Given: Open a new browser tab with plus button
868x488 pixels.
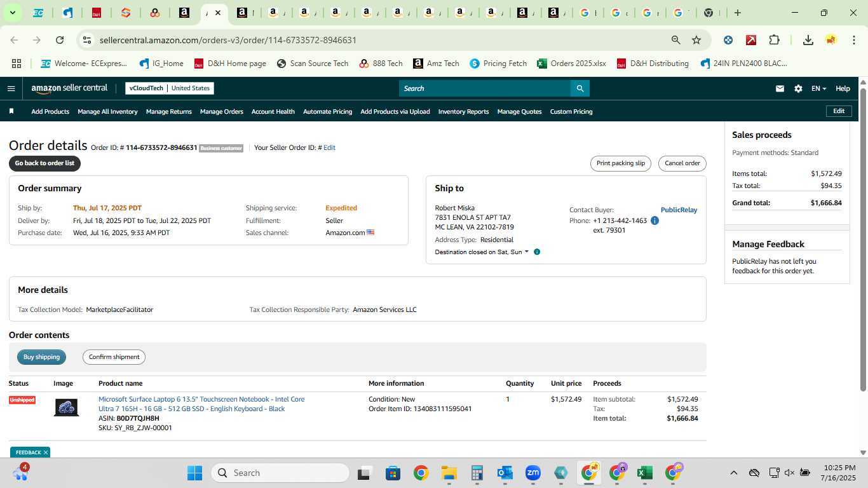Looking at the screenshot, I should [x=738, y=13].
